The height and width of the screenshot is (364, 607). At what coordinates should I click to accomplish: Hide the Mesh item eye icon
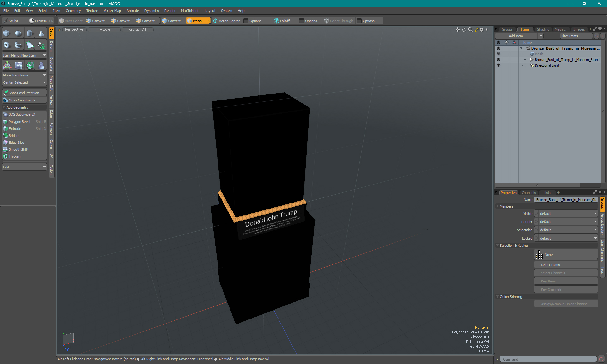click(x=498, y=54)
